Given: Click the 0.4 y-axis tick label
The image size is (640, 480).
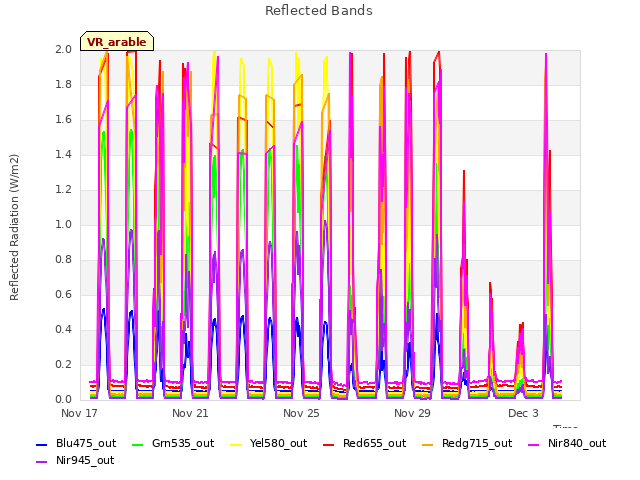Looking at the screenshot, I should (x=63, y=330).
